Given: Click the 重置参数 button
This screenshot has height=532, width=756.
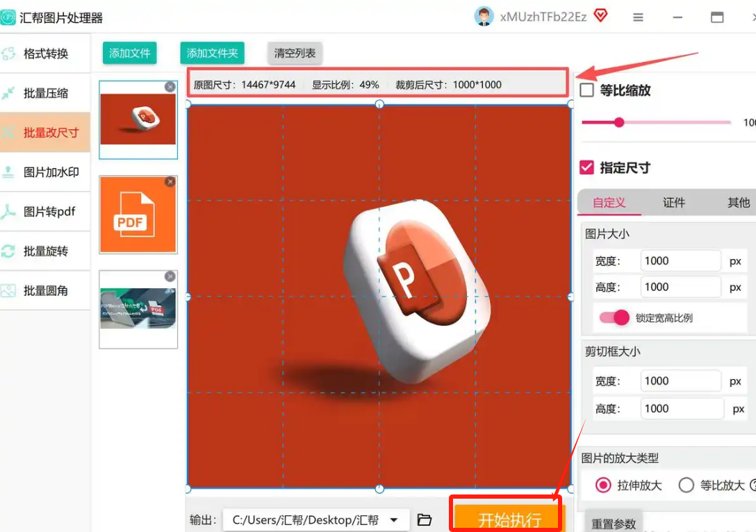Looking at the screenshot, I should coord(614,523).
